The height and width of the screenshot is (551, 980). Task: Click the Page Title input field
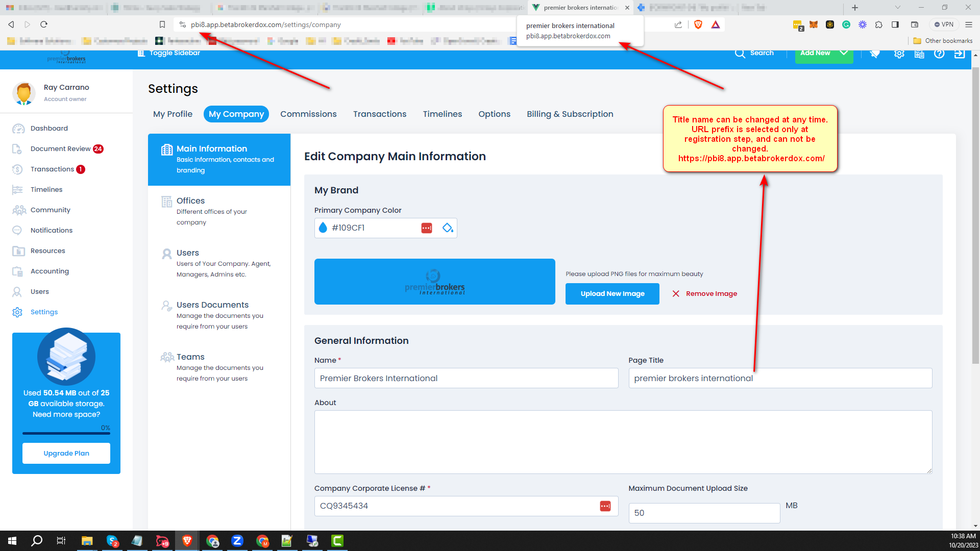pyautogui.click(x=780, y=379)
